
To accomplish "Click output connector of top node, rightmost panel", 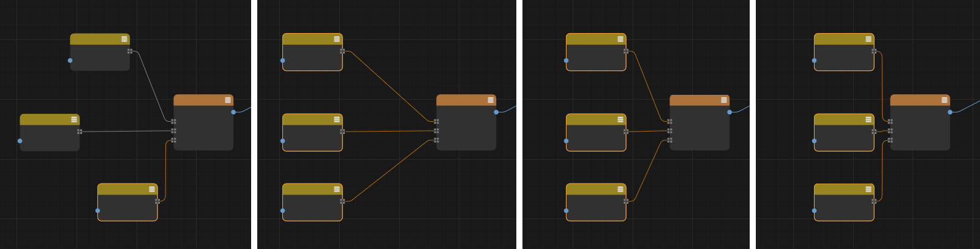I will coord(874,51).
